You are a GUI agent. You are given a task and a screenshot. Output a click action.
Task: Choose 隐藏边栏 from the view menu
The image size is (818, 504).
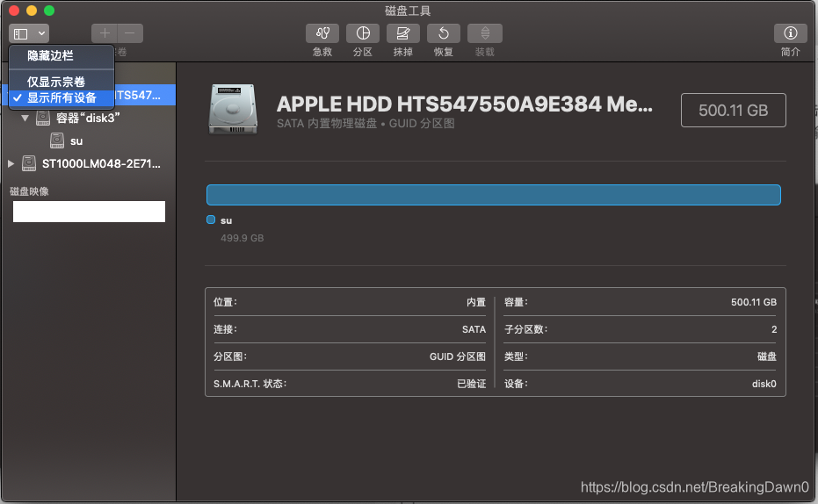coord(62,56)
